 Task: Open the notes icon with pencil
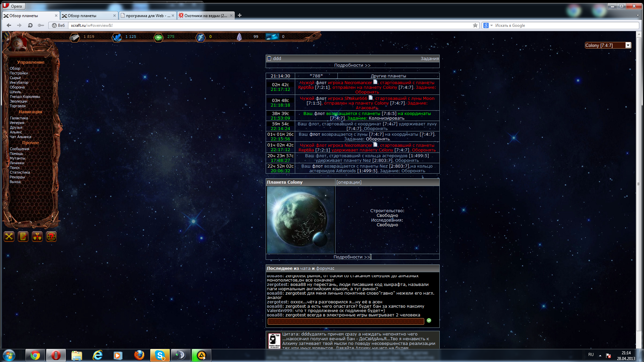click(x=23, y=237)
